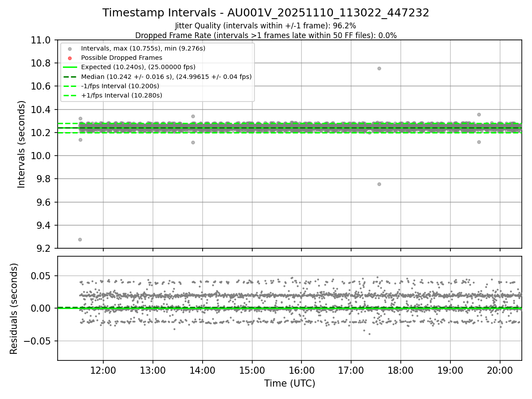Click the 'Time (UTC)' x-axis label
Viewport: 532px width, 399px height.
pyautogui.click(x=290, y=383)
